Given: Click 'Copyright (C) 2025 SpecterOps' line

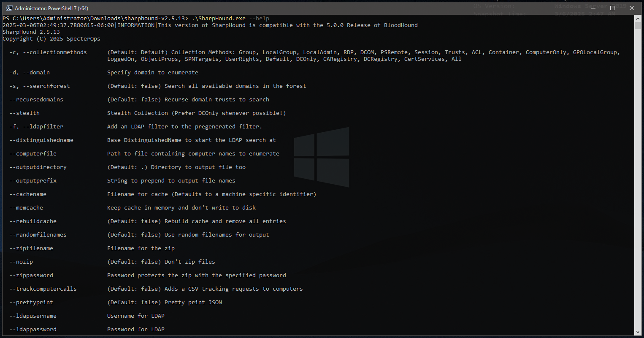Looking at the screenshot, I should pos(51,39).
